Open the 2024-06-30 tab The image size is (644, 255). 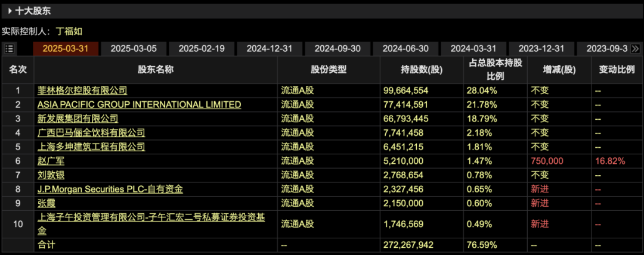click(x=405, y=49)
